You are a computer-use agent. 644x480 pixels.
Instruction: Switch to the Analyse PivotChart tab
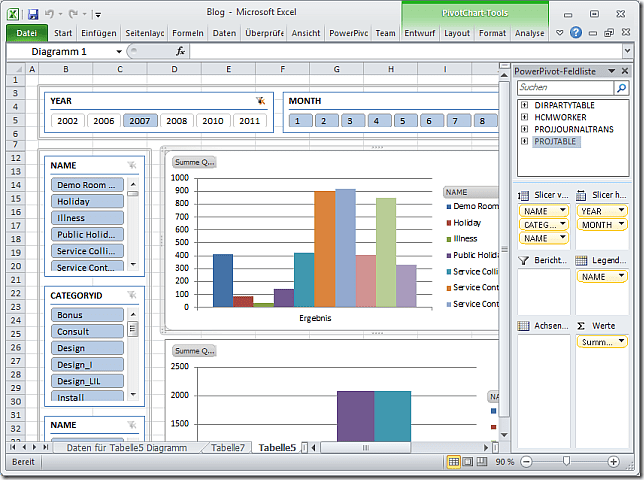(529, 33)
